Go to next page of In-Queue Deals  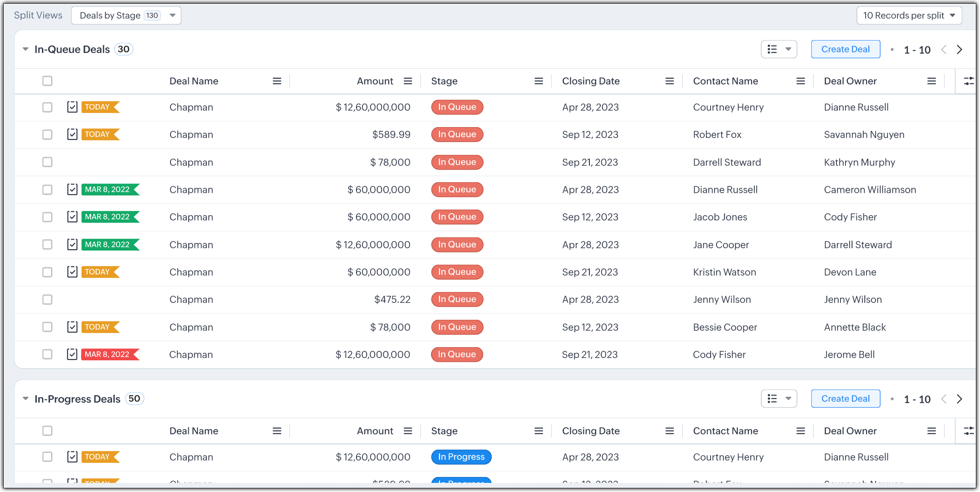point(959,50)
